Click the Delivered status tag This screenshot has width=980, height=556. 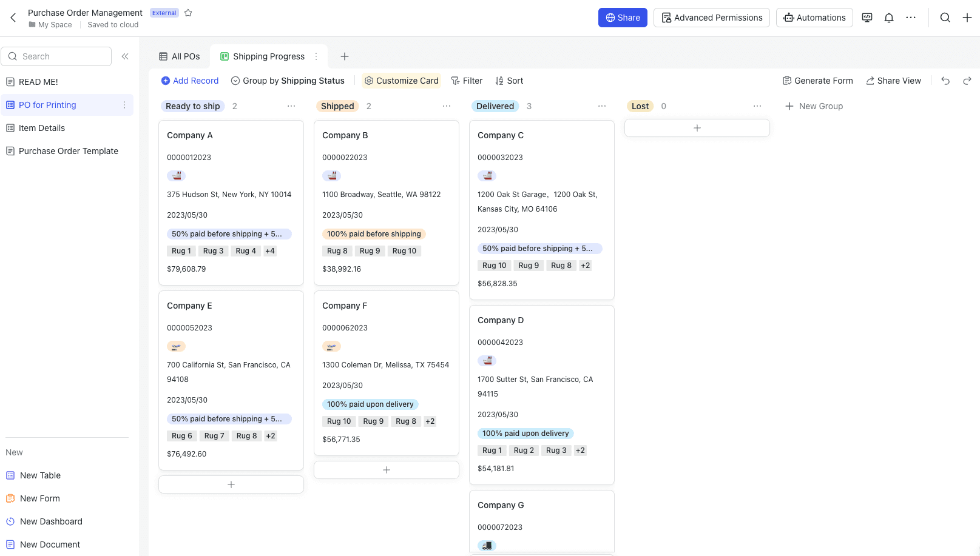click(x=495, y=106)
